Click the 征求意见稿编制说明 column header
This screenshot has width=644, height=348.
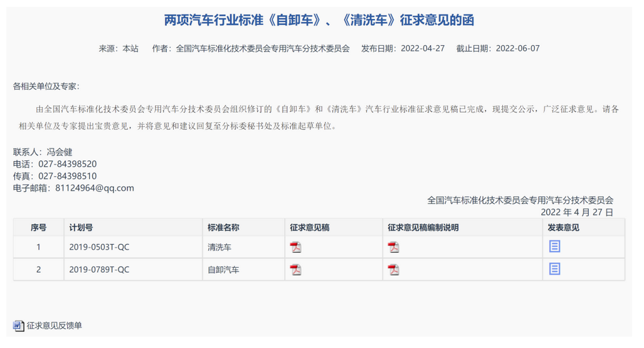click(x=423, y=228)
